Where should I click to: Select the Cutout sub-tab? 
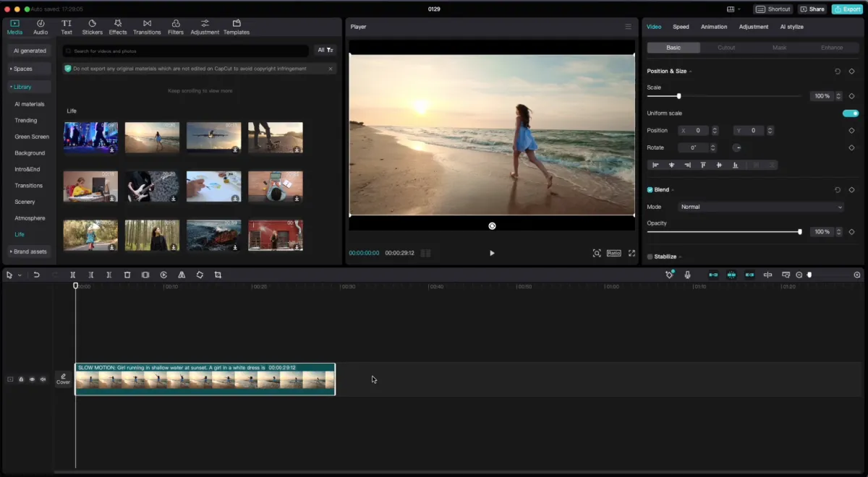coord(726,48)
